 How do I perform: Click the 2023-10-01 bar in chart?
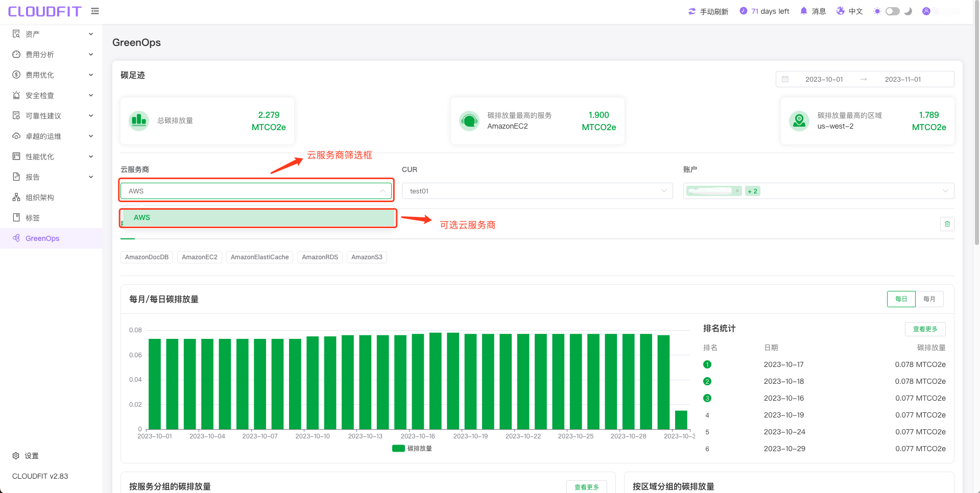pyautogui.click(x=155, y=384)
